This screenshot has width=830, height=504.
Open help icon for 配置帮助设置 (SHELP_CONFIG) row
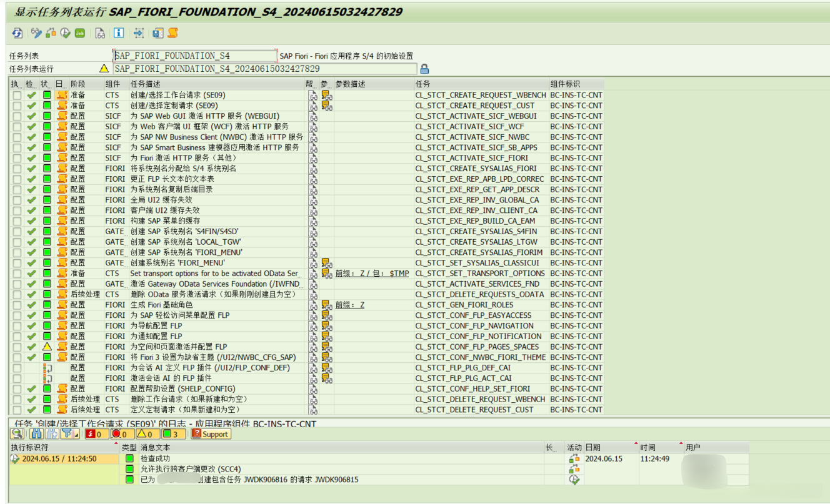(x=312, y=388)
